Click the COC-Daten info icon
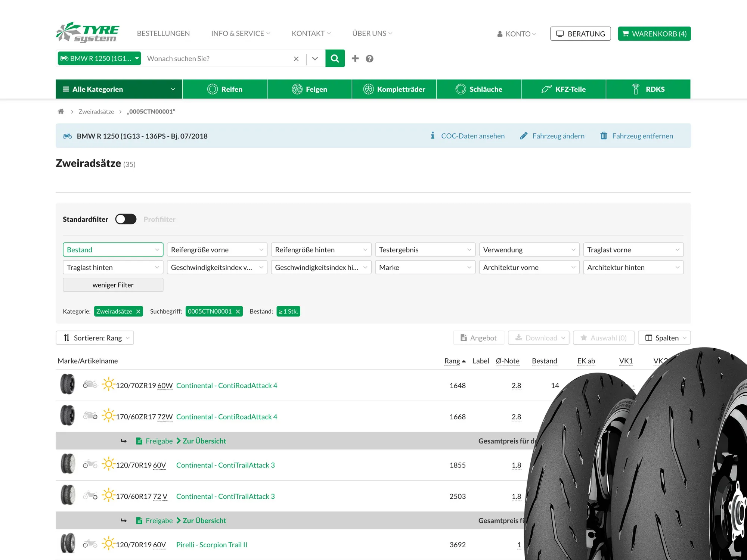Viewport: 747px width, 560px height. pyautogui.click(x=432, y=136)
